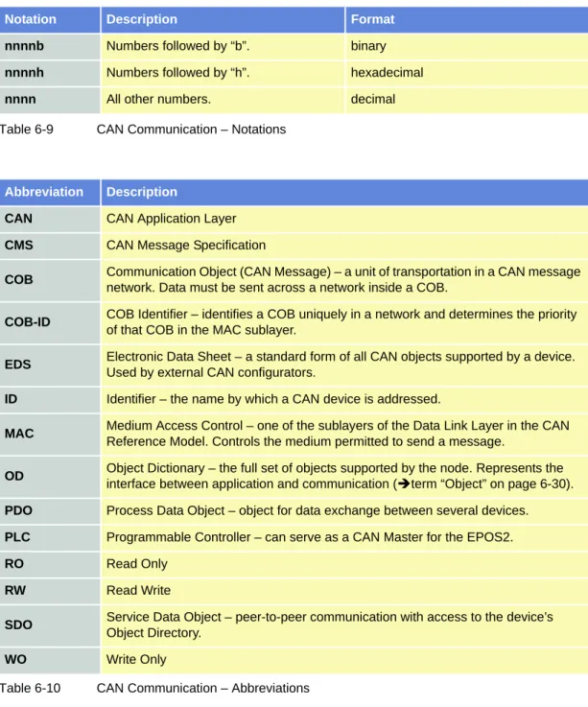The image size is (588, 707).
Task: Click 'CAN Communication – Abbreviations' caption
Action: pyautogui.click(x=203, y=688)
